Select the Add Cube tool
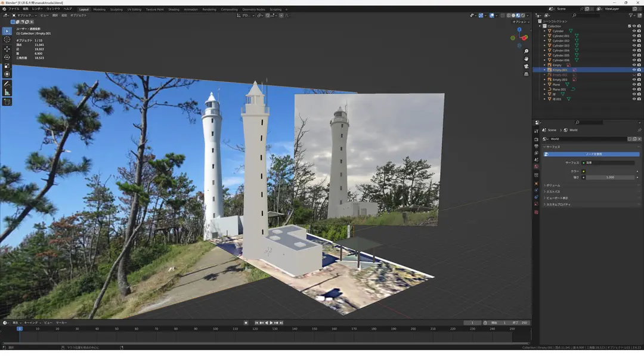 (7, 102)
